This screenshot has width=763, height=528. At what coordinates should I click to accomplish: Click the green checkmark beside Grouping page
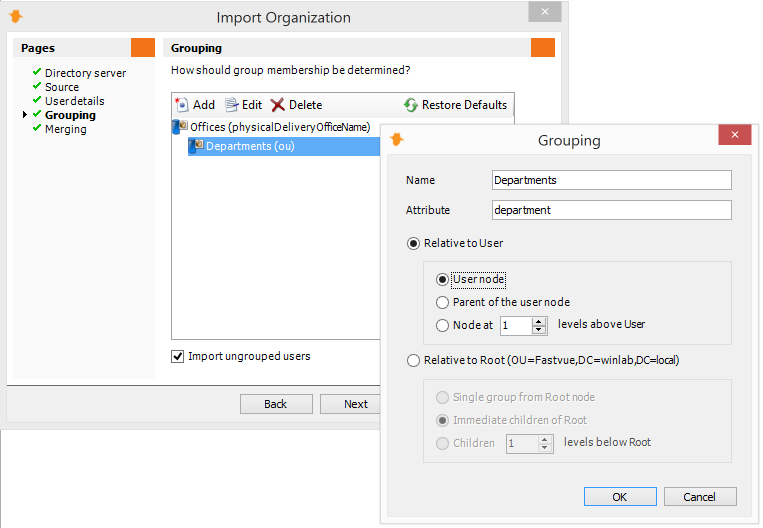coord(37,114)
